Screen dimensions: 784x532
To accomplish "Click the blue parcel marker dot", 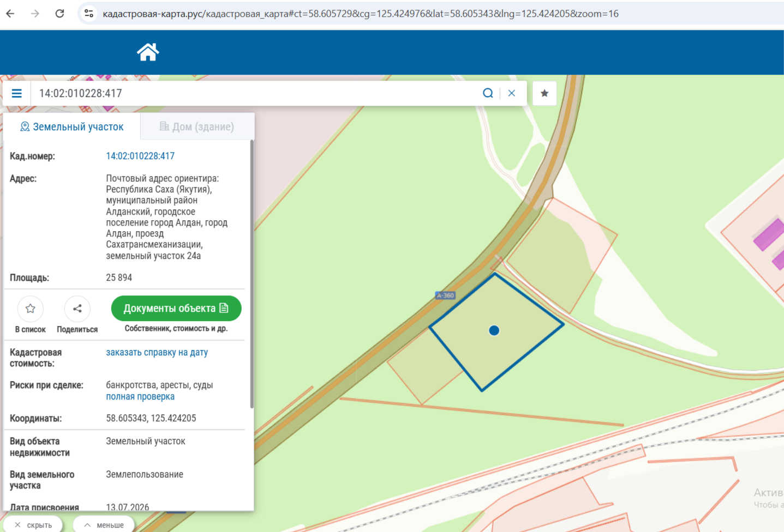I will (494, 330).
